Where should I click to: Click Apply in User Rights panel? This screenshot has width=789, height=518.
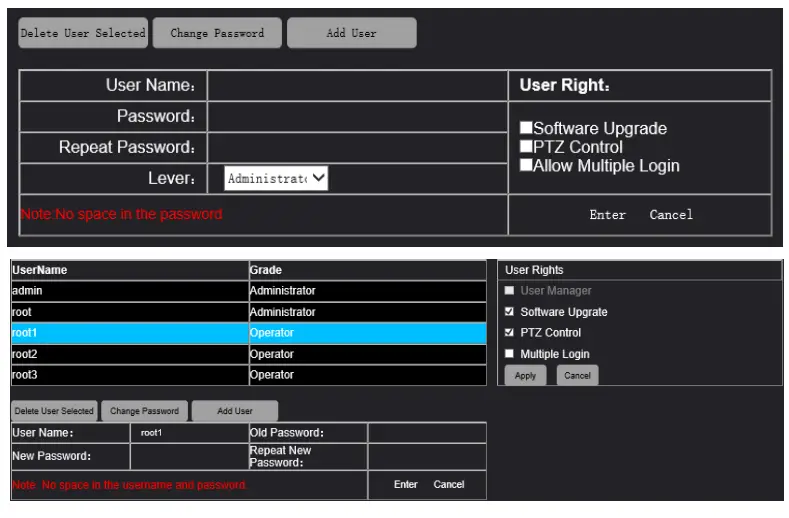click(x=525, y=376)
